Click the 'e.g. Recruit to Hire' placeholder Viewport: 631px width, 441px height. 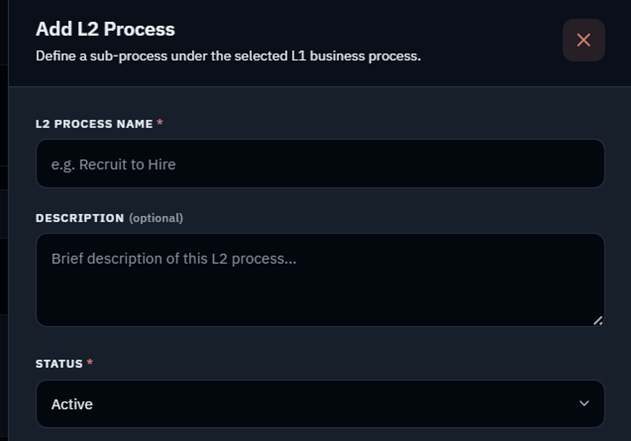coord(113,165)
